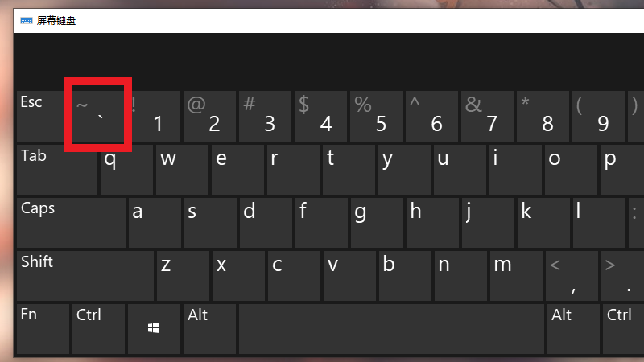Tap the right Alt key
Screen dimensions: 644x362
point(573,329)
